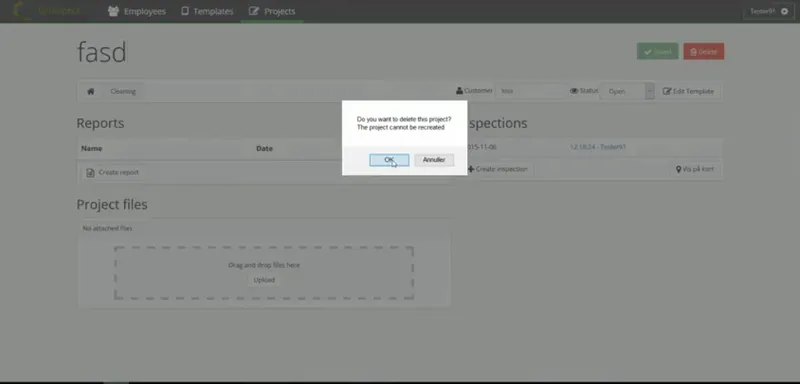Image resolution: width=800 pixels, height=384 pixels.
Task: Click the red Delete button
Action: (704, 52)
